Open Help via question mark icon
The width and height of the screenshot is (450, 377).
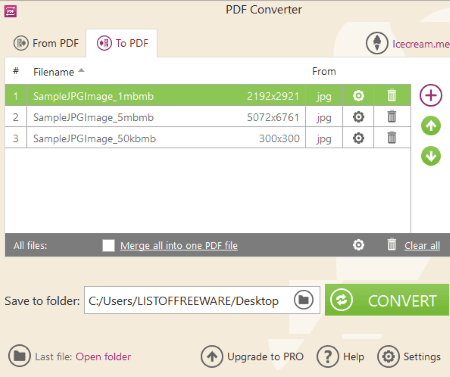pos(328,357)
